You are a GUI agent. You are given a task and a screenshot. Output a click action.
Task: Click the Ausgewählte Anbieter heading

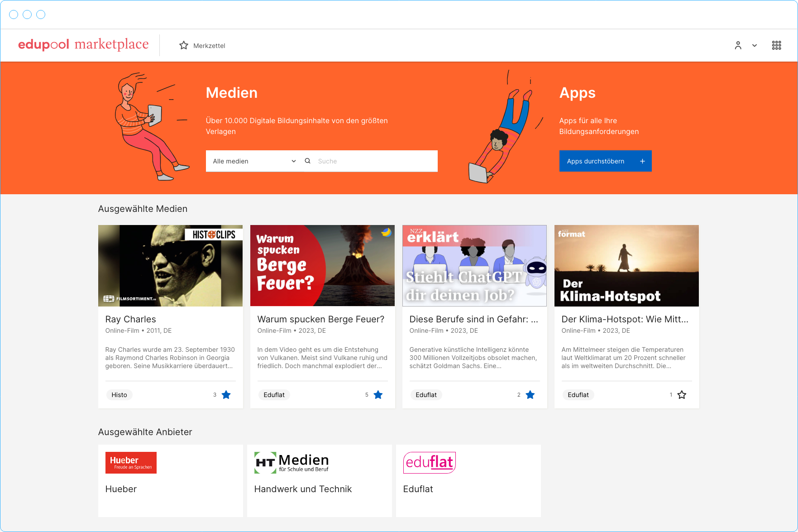(x=145, y=432)
